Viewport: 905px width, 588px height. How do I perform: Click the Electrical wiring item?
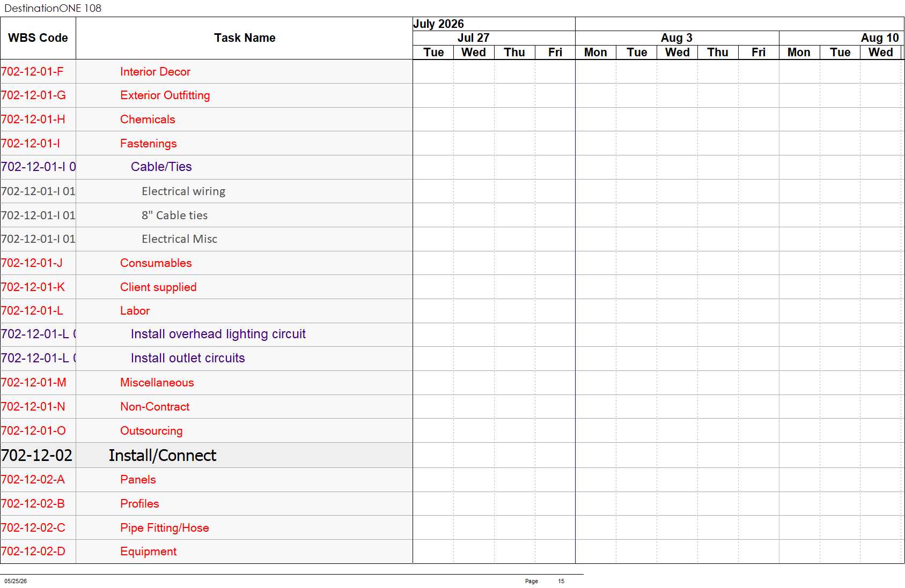tap(183, 191)
